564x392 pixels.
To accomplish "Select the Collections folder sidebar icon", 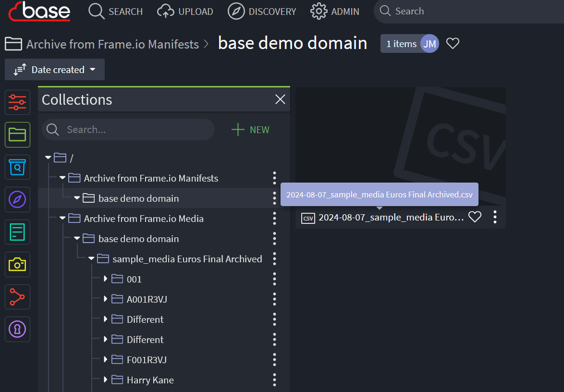I will (x=17, y=135).
